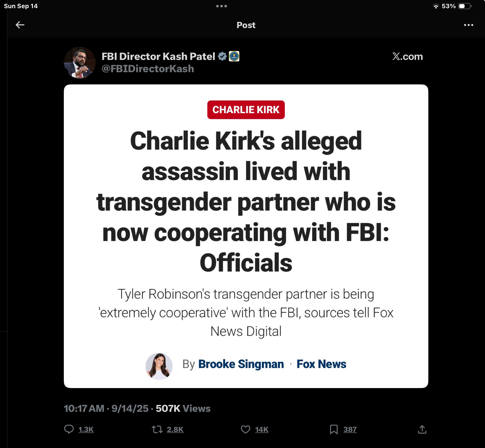Tap the blue verified checkmark badge
Viewport: 485px width, 448px height.
[x=222, y=56]
